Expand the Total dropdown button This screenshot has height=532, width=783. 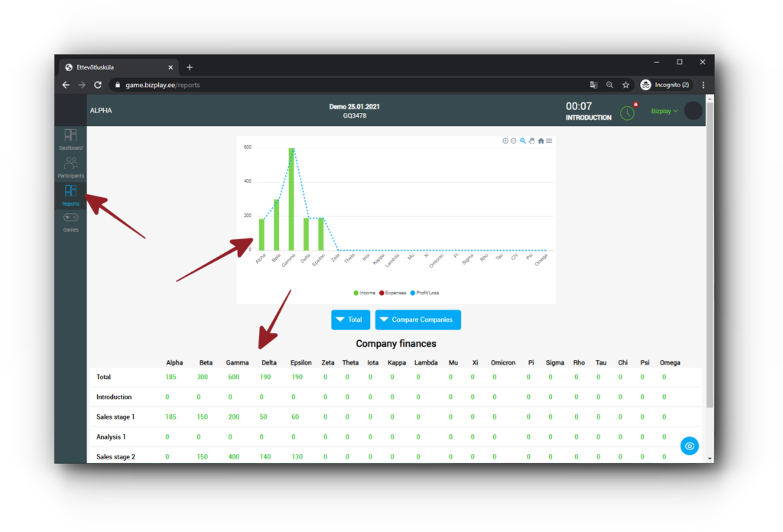pos(350,320)
